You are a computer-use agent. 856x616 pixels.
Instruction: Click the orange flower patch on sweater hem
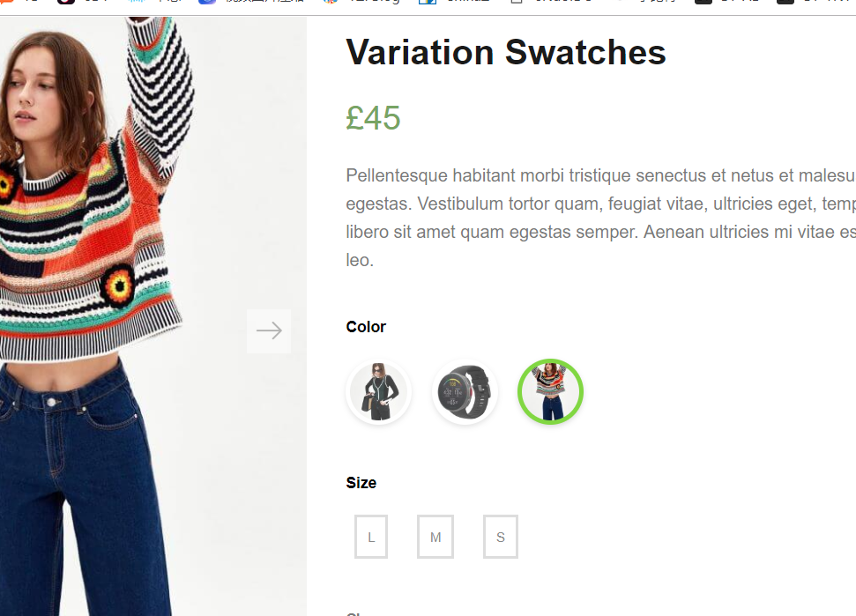click(116, 286)
